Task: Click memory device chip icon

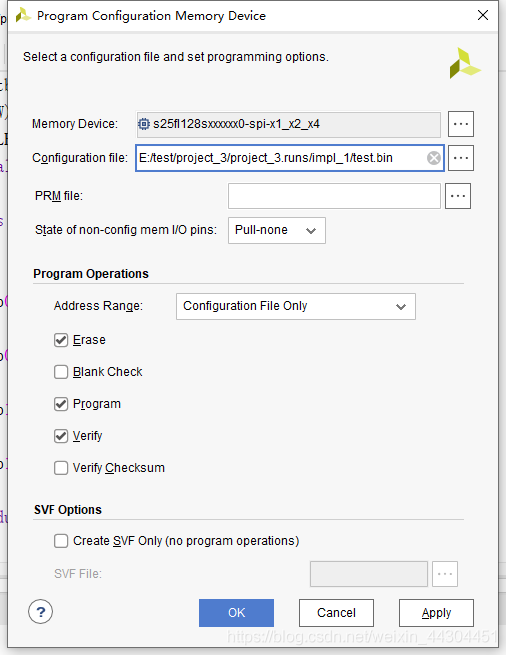Action: point(144,124)
